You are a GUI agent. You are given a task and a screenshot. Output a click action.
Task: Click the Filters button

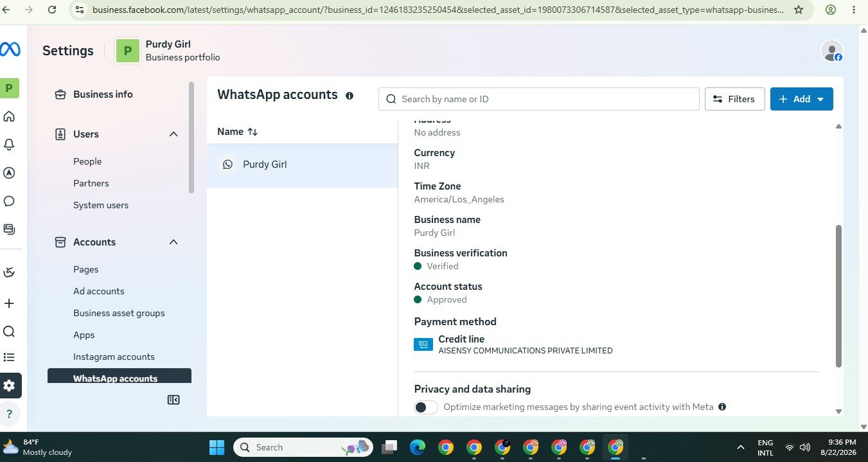[735, 99]
